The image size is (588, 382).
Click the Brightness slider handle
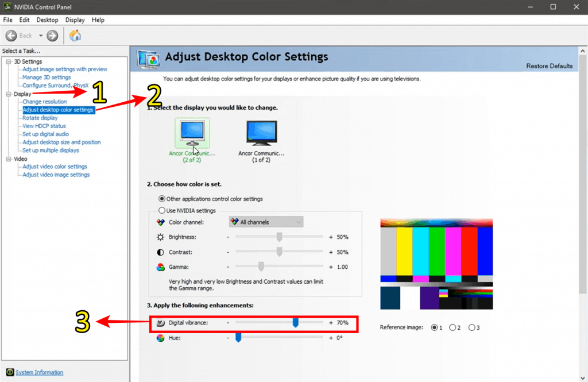point(280,237)
